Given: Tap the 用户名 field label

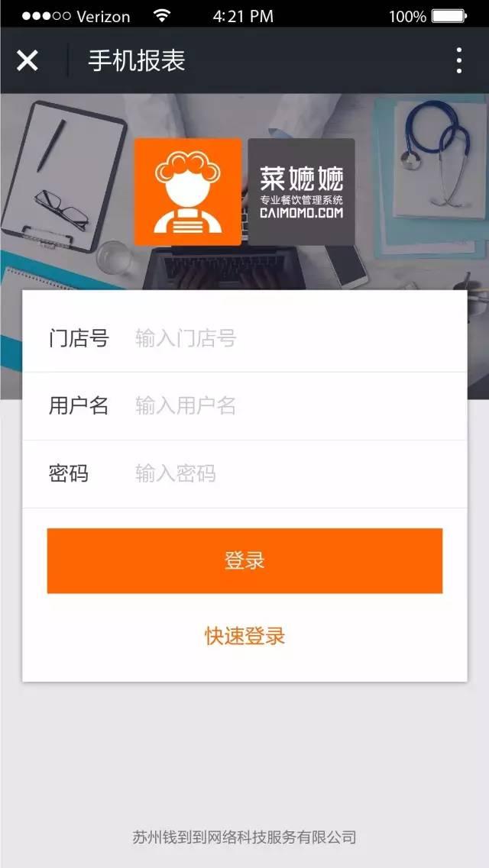Looking at the screenshot, I should click(79, 406).
